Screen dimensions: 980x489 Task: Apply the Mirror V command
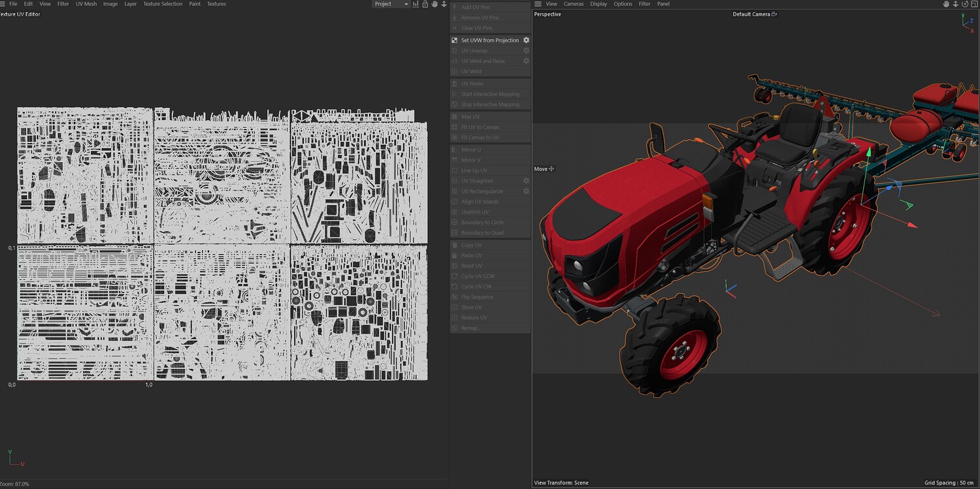pyautogui.click(x=490, y=160)
